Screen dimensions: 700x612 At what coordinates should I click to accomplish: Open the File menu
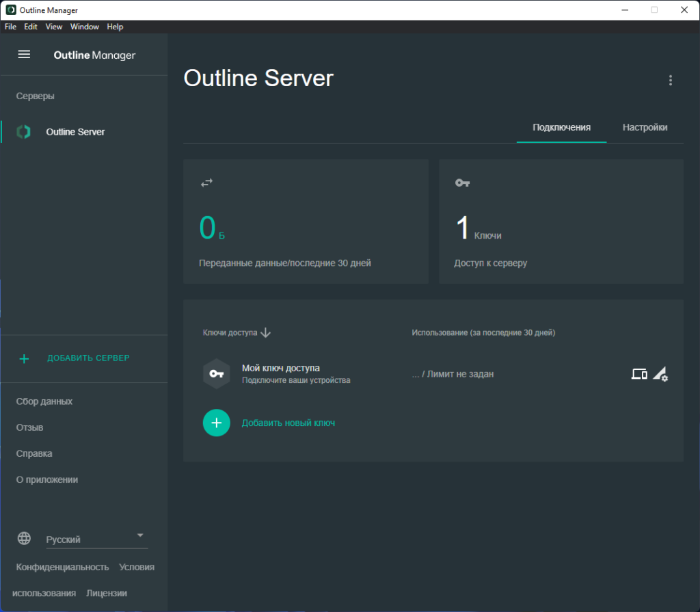pyautogui.click(x=10, y=27)
